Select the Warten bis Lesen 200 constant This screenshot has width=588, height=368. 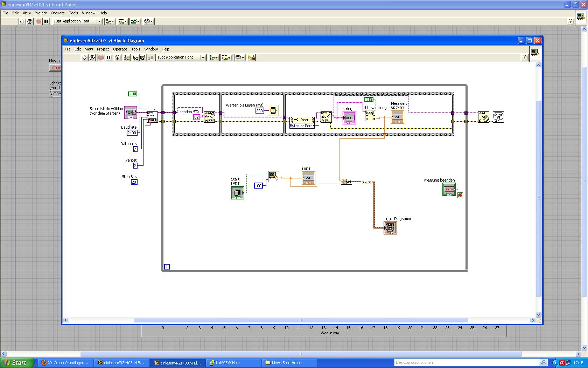[x=259, y=111]
